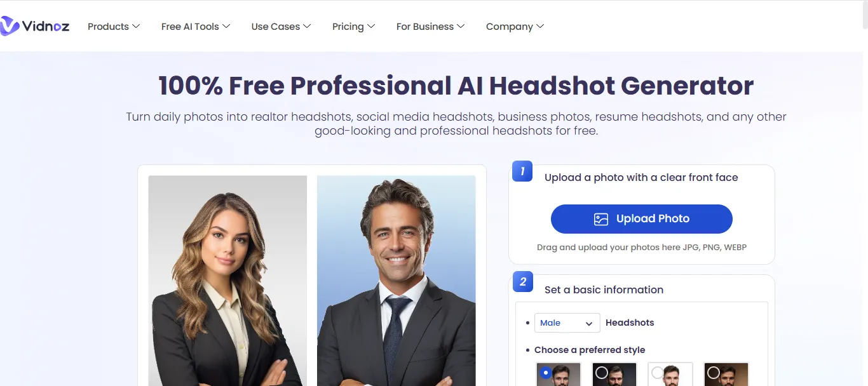Expand the Pricing menu
868x386 pixels.
pyautogui.click(x=353, y=26)
